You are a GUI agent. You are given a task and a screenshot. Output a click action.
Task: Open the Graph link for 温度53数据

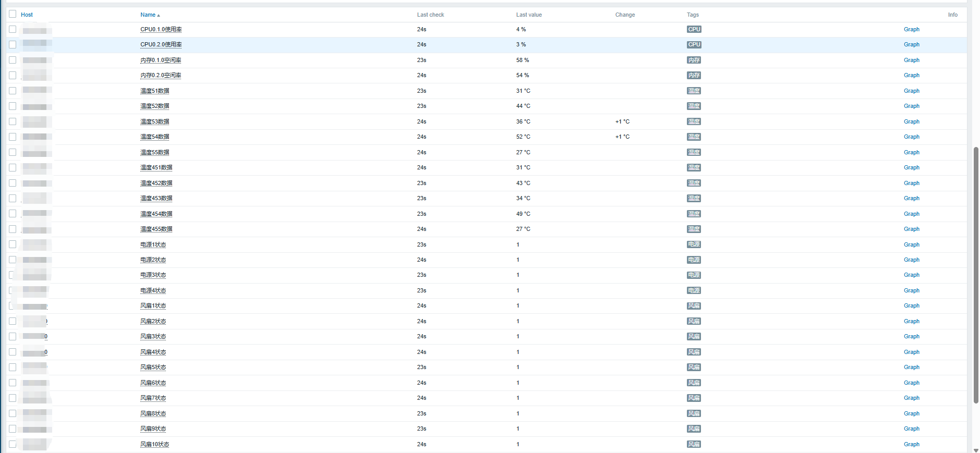tap(911, 121)
